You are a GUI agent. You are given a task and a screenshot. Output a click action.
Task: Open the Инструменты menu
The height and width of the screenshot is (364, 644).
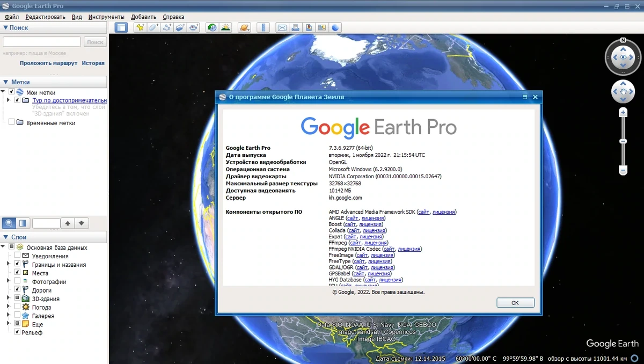106,17
